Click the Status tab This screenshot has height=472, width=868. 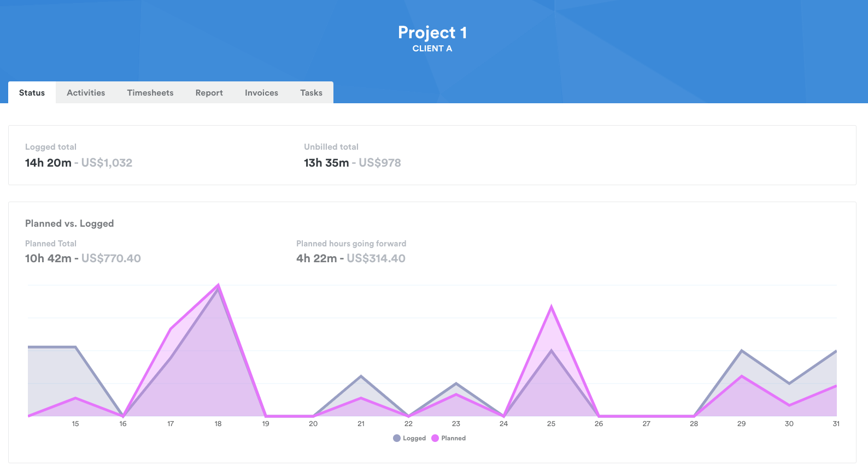(x=32, y=93)
